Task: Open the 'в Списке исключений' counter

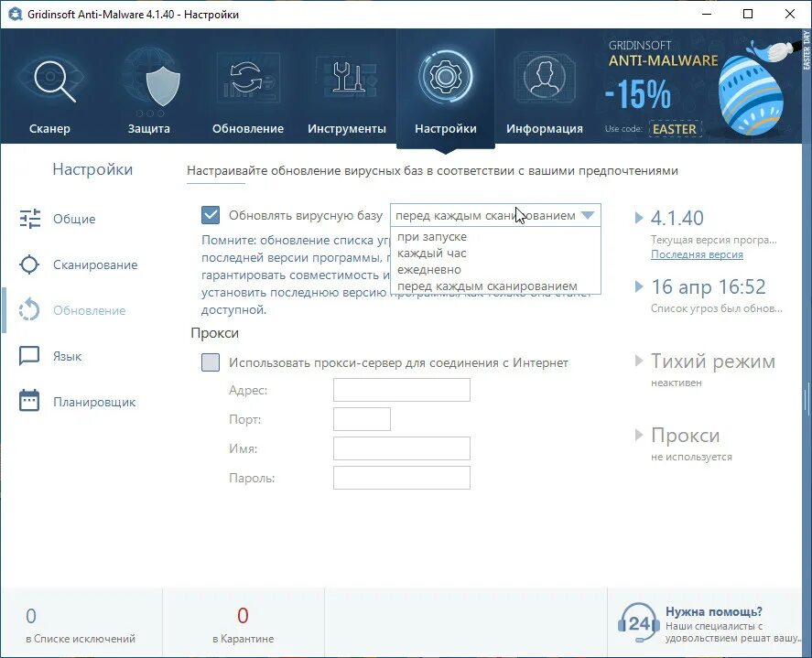Action: [81, 624]
